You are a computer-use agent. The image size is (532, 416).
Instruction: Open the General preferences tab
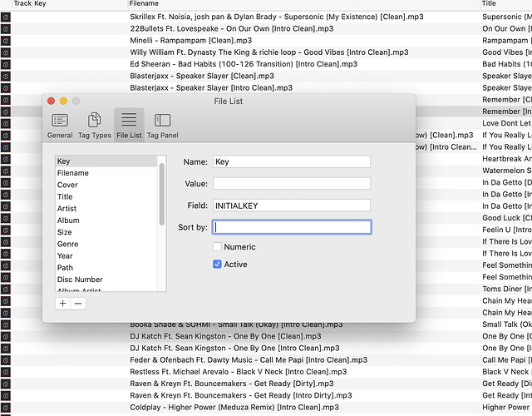click(x=60, y=126)
